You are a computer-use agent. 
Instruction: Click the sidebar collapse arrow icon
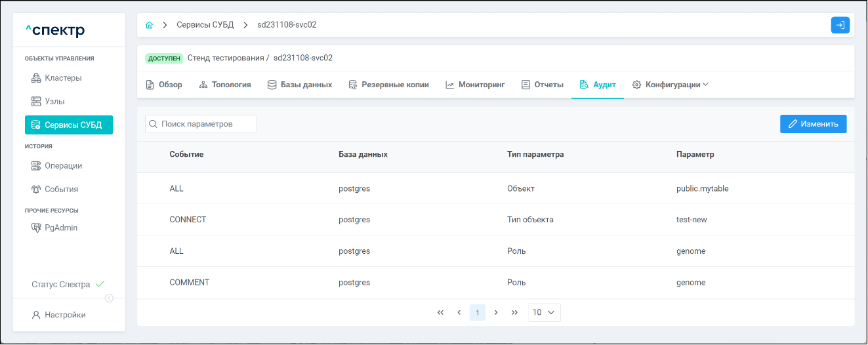tap(109, 298)
